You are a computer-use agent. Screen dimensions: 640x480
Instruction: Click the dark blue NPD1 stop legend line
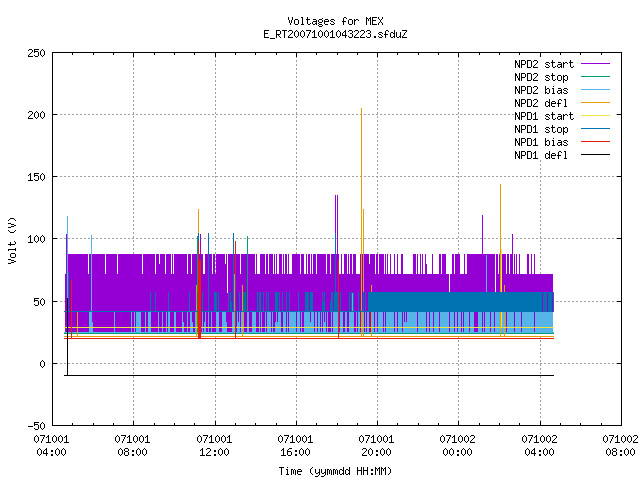point(596,129)
